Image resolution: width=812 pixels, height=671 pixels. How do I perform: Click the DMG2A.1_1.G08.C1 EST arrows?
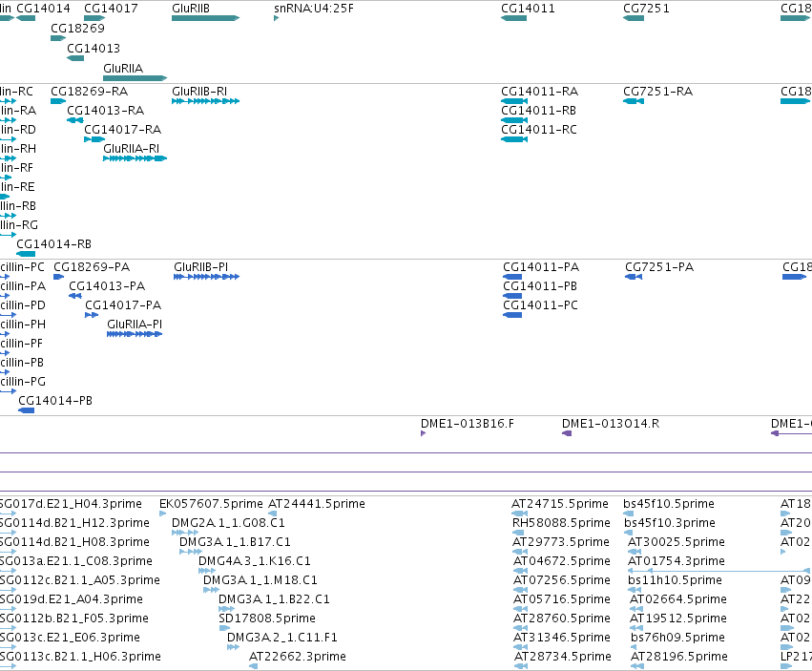tap(185, 533)
